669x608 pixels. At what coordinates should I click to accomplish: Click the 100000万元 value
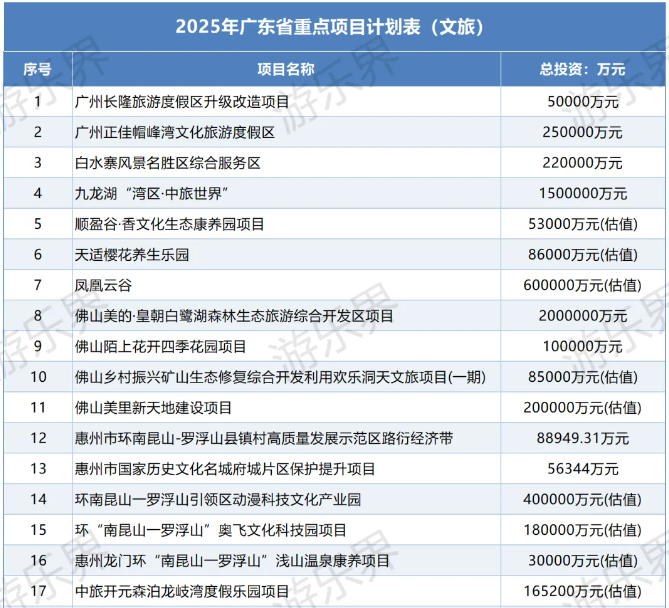pyautogui.click(x=582, y=346)
